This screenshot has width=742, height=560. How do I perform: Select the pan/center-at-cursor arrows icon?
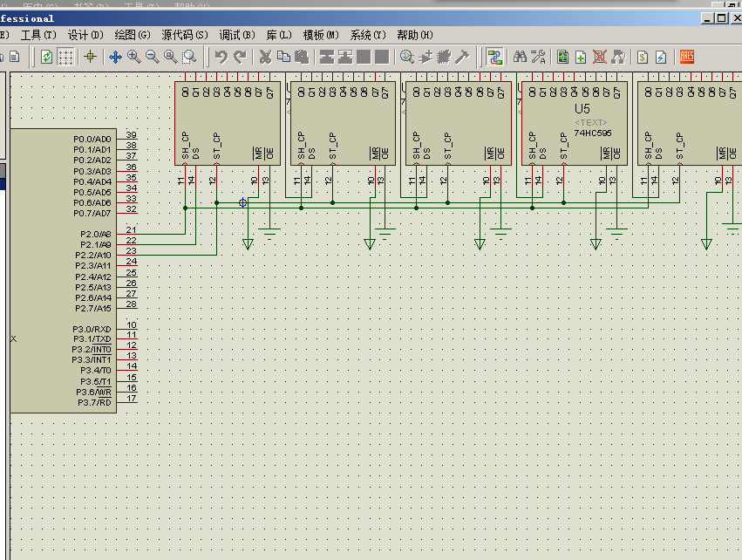click(115, 58)
